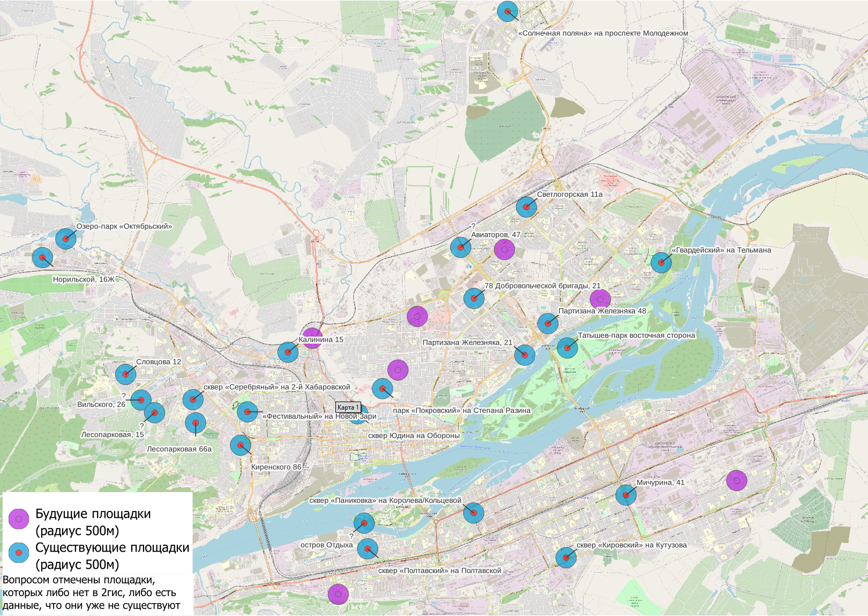This screenshot has height=616, width=868.
Task: Click the Словцова 12 blue marker
Action: 125,374
